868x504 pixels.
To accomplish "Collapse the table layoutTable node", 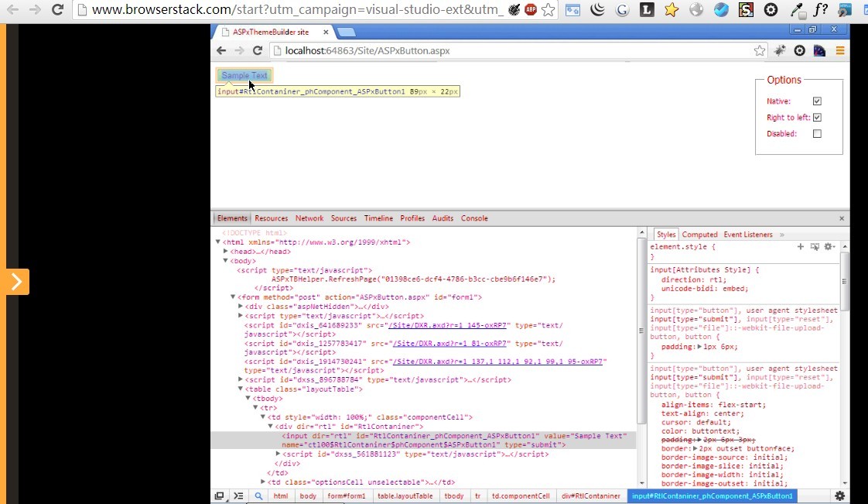I will tap(241, 389).
